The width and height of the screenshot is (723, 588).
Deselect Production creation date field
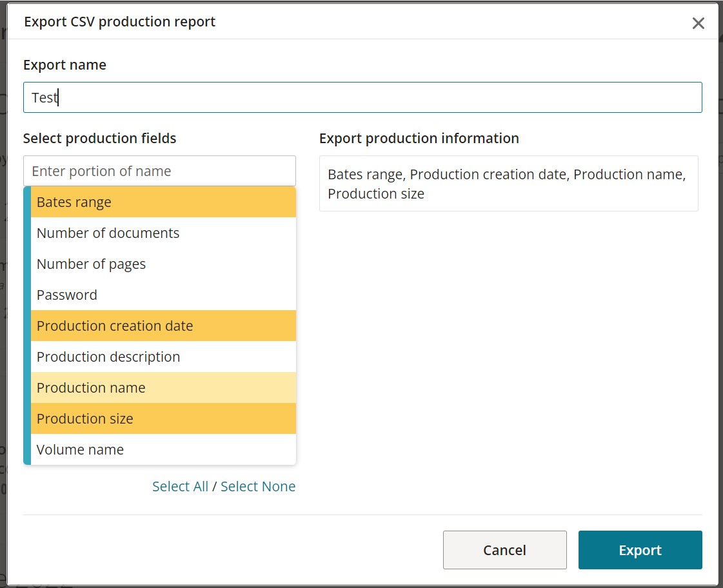click(x=163, y=326)
